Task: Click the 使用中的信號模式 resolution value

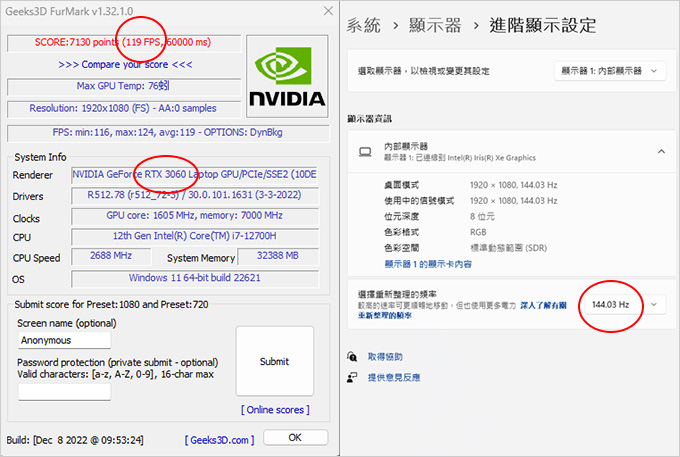Action: [x=513, y=201]
